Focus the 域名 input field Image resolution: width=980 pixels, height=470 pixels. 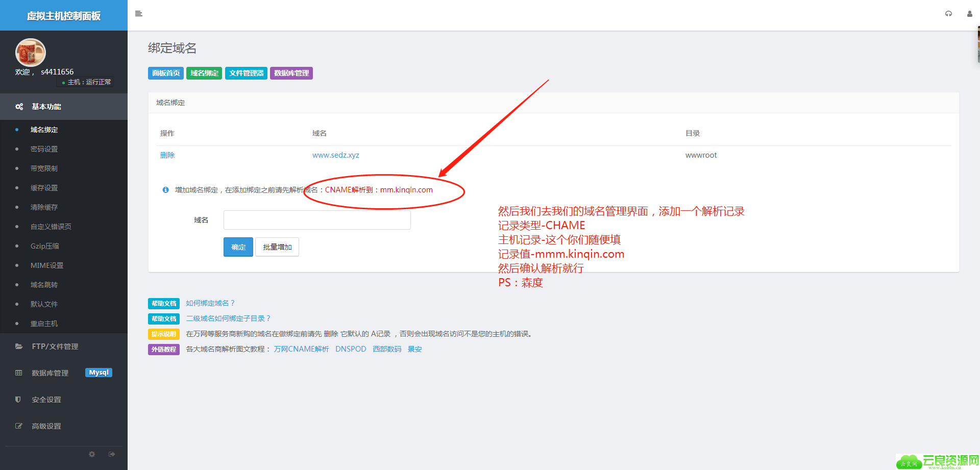(317, 220)
